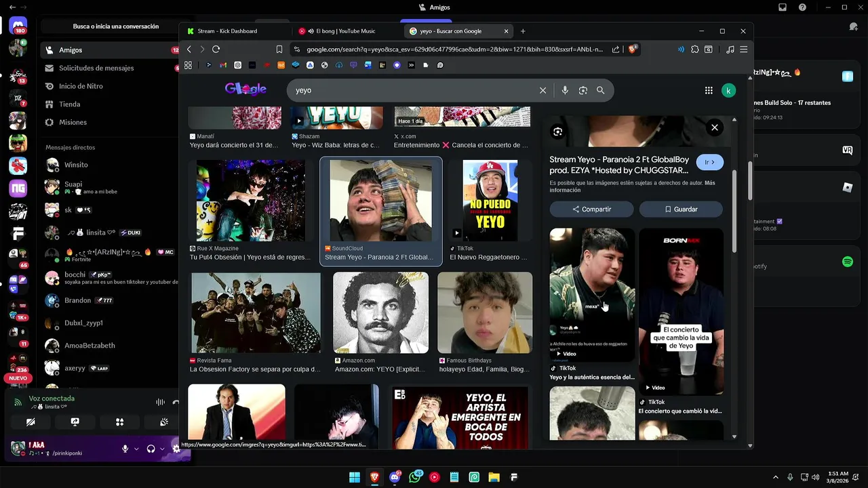The width and height of the screenshot is (868, 488).
Task: Start a Discord activity
Action: (x=119, y=422)
